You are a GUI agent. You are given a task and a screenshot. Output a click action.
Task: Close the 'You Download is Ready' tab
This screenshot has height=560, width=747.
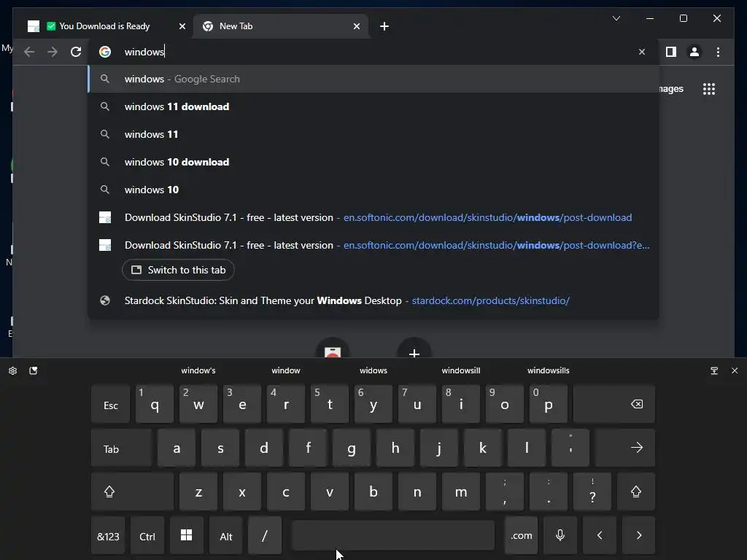(182, 26)
